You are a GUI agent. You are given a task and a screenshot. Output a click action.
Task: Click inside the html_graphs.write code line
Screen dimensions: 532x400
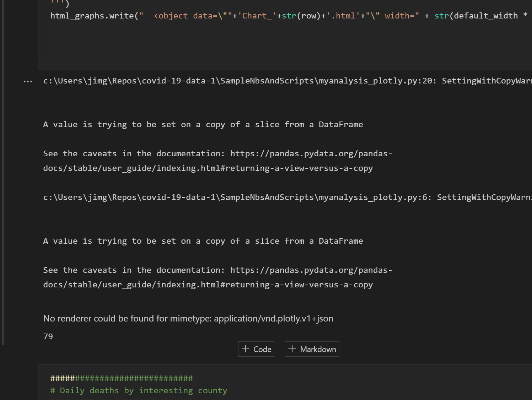pos(142,16)
